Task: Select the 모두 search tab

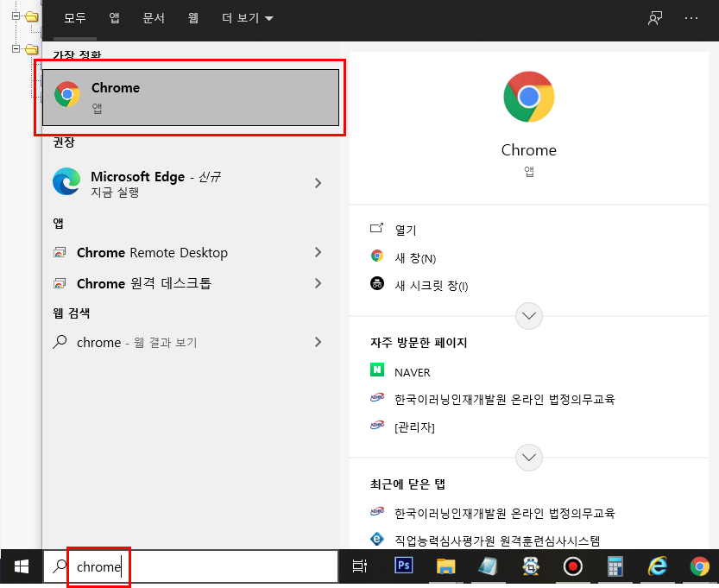Action: [75, 18]
